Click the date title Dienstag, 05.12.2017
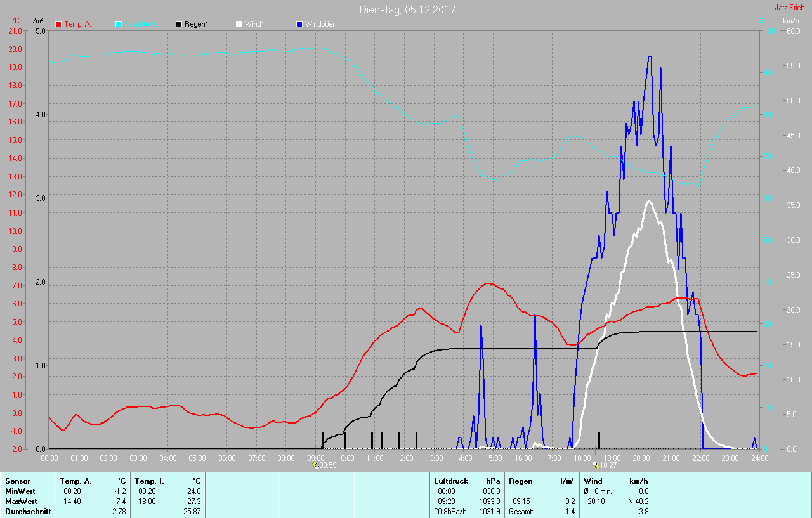The height and width of the screenshot is (518, 812). click(407, 10)
